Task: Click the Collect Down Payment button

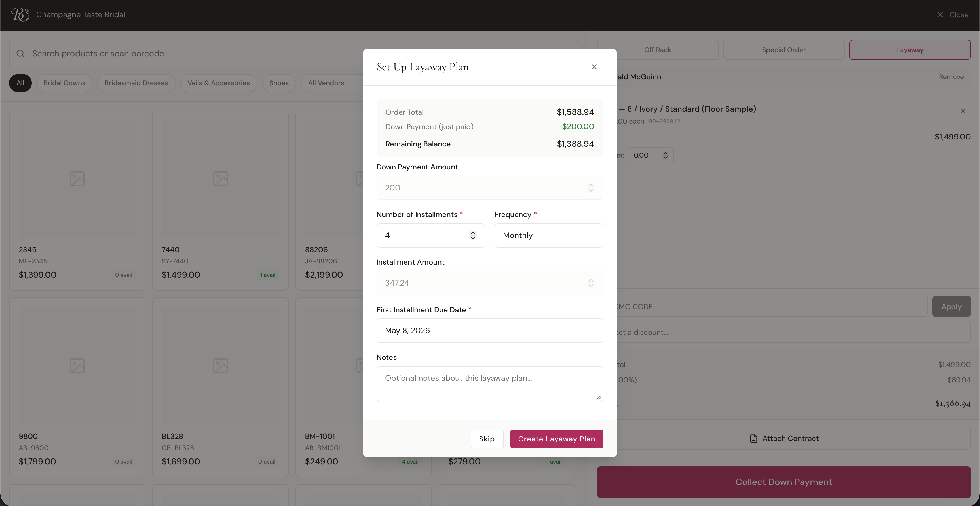Action: 784,482
